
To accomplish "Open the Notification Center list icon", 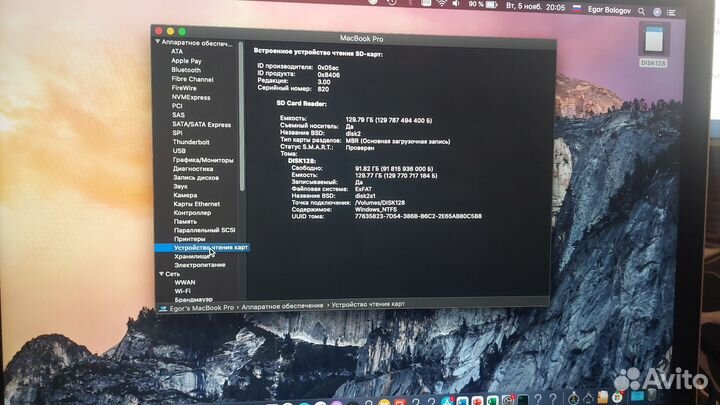I will (671, 13).
